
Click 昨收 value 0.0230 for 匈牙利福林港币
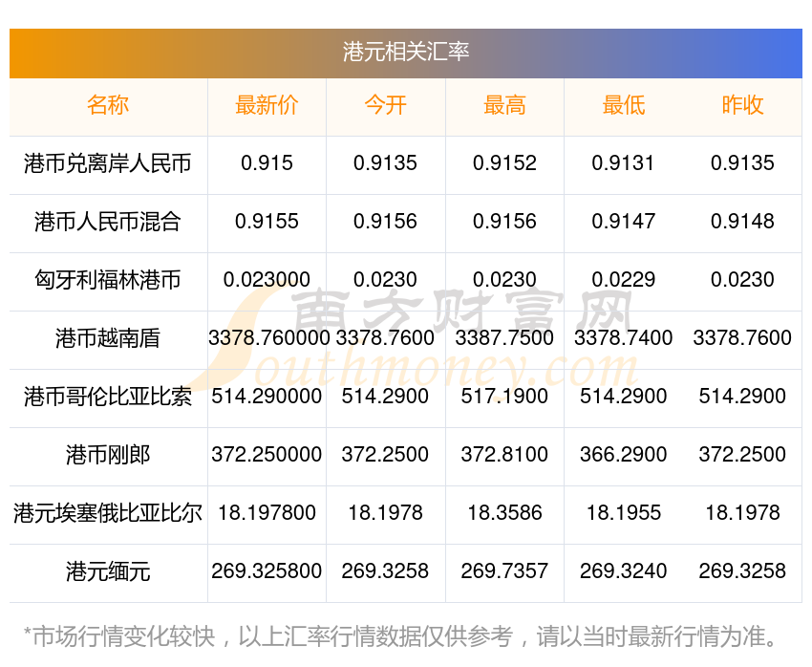pos(742,280)
